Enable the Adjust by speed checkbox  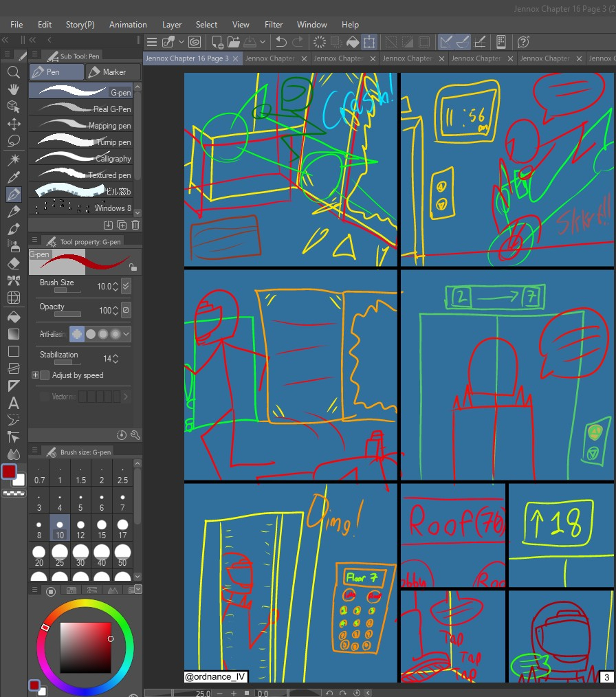pos(45,375)
